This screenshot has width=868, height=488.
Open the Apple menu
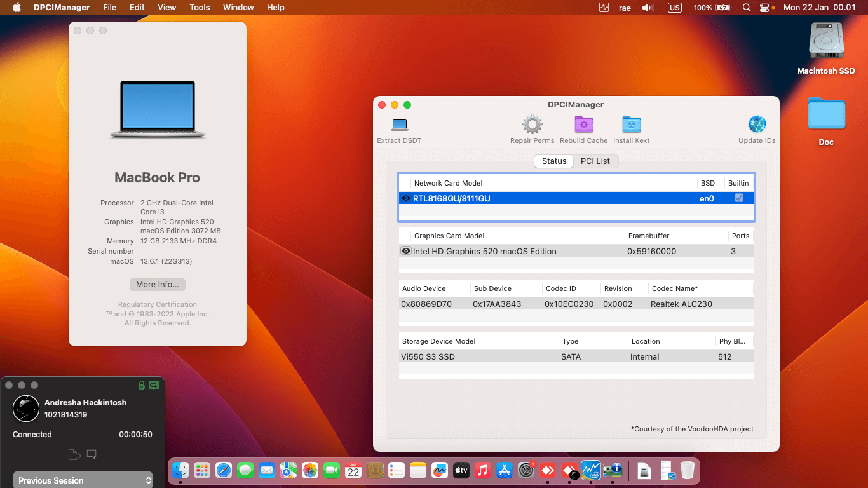click(17, 8)
